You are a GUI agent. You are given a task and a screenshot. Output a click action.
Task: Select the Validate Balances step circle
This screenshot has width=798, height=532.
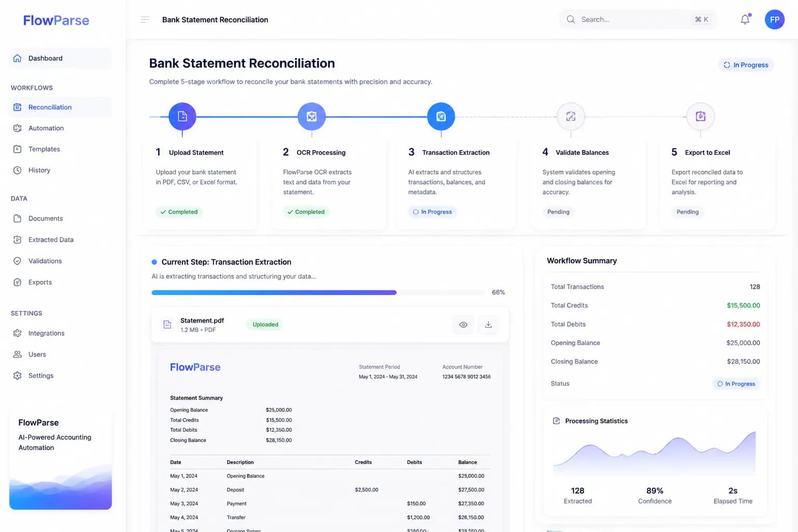tap(570, 116)
